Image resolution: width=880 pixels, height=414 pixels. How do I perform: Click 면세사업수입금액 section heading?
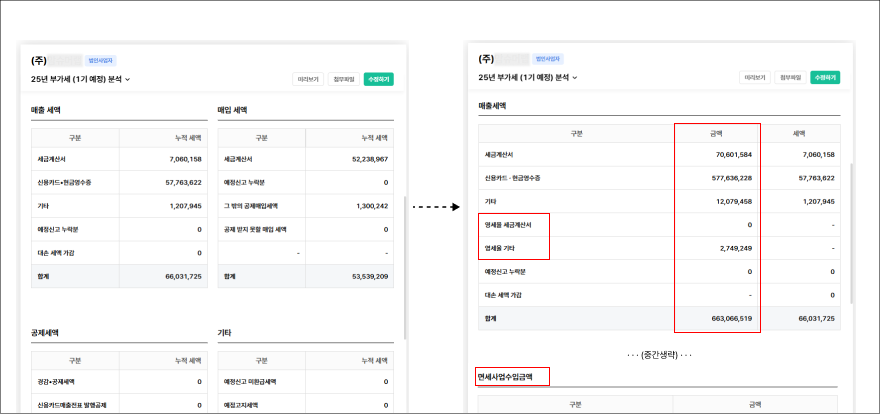512,378
